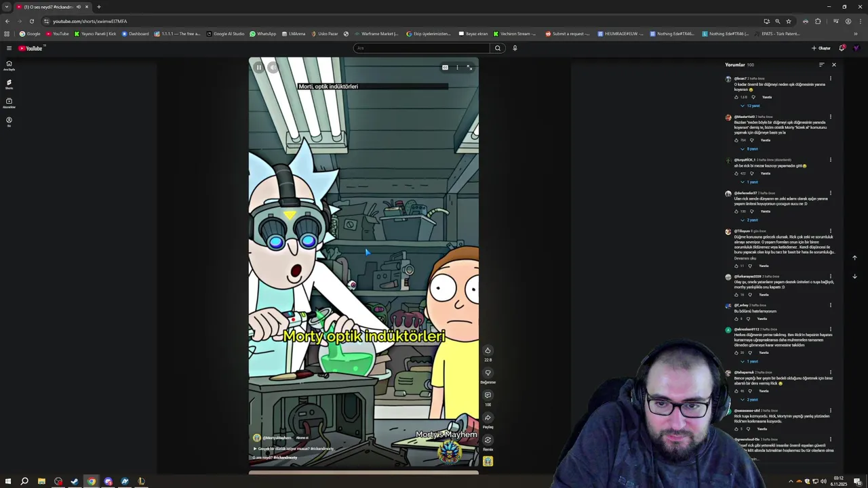Enter fullscreen on the Shorts player
The width and height of the screenshot is (868, 488).
(469, 68)
